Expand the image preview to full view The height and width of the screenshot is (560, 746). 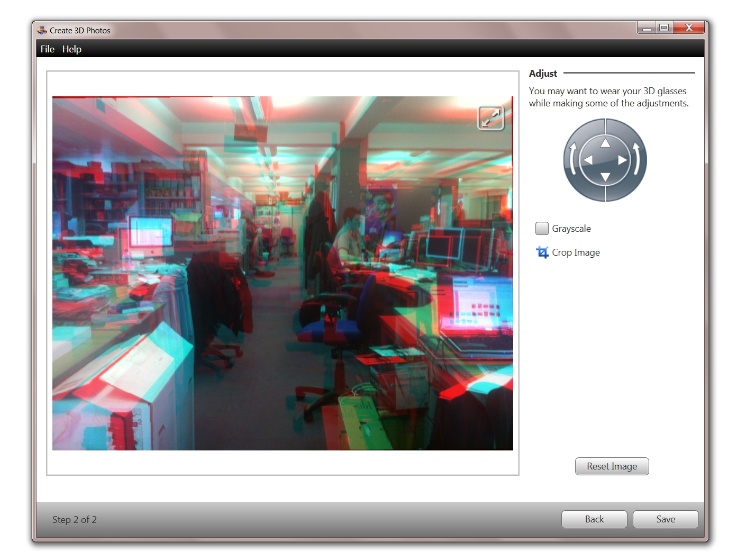(x=489, y=118)
